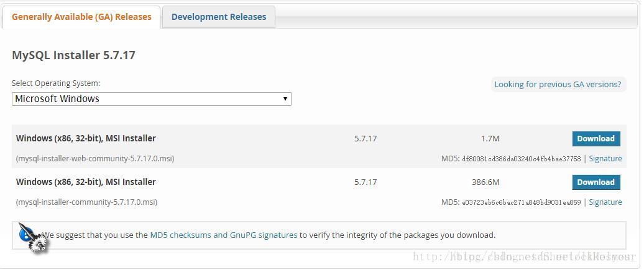Visit the MD5 checksums and GnuPG signatures link
644x269 pixels.
pyautogui.click(x=224, y=235)
